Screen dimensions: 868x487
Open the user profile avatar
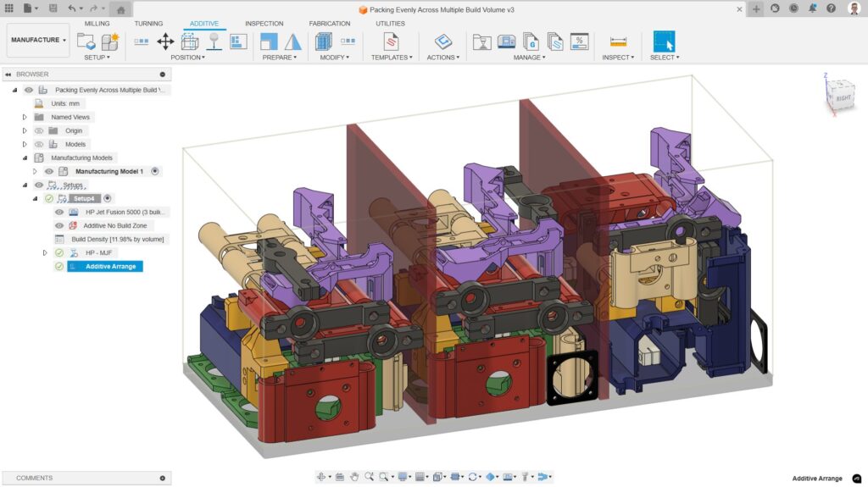854,8
